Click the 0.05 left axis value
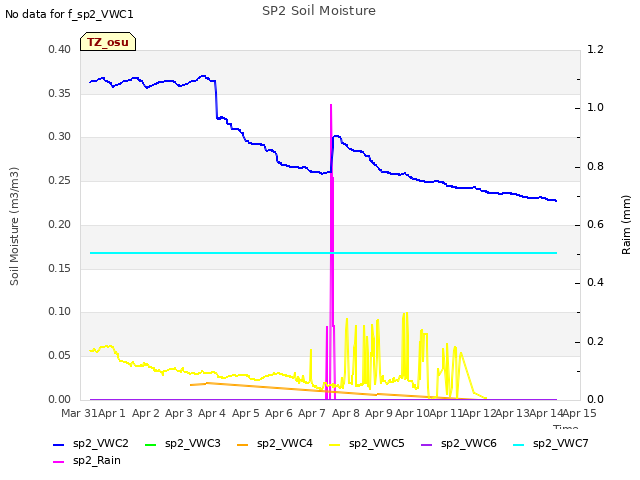The height and width of the screenshot is (480, 640). point(60,356)
